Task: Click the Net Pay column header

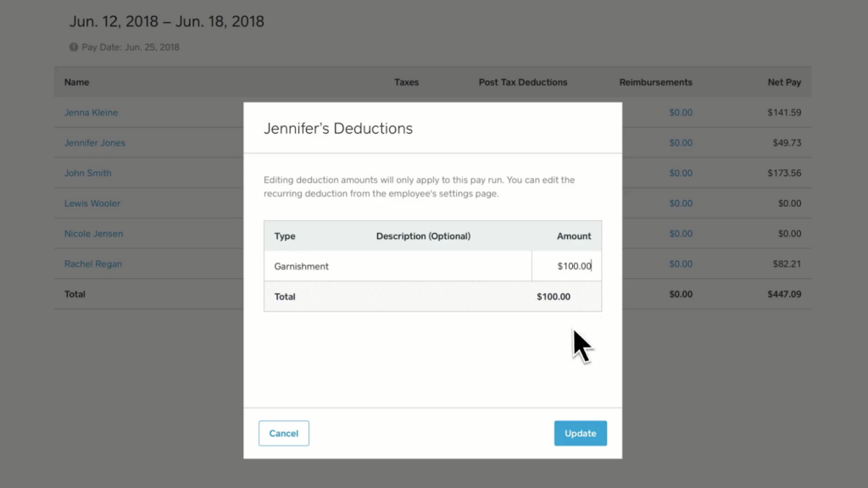Action: pos(784,82)
